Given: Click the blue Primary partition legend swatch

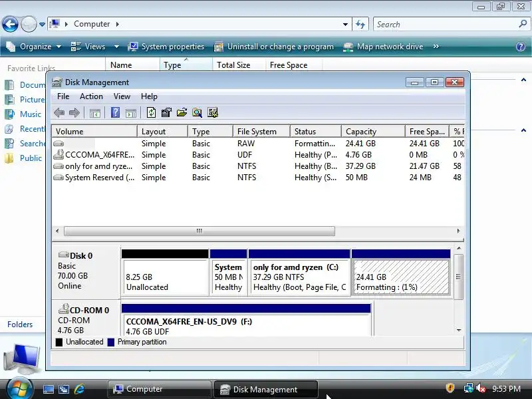Looking at the screenshot, I should coord(110,342).
